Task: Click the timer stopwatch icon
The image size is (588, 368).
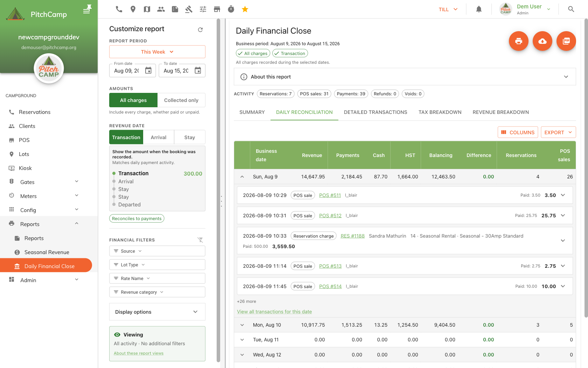Action: [231, 9]
